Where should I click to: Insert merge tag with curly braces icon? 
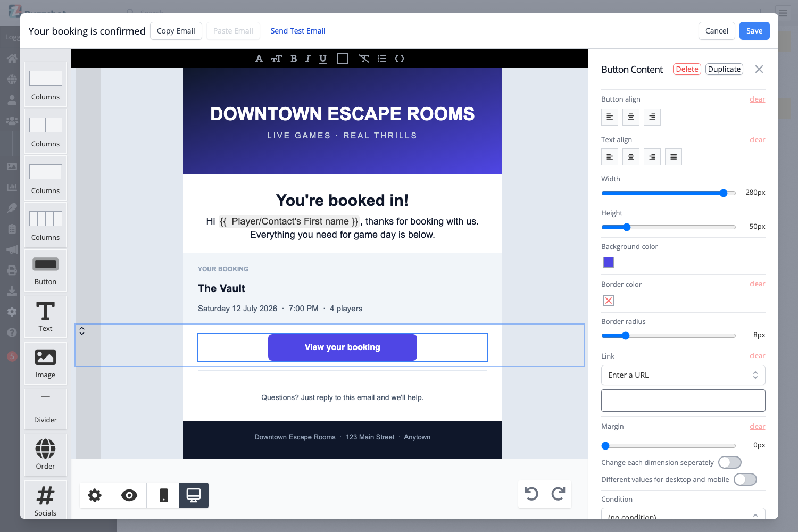point(400,59)
